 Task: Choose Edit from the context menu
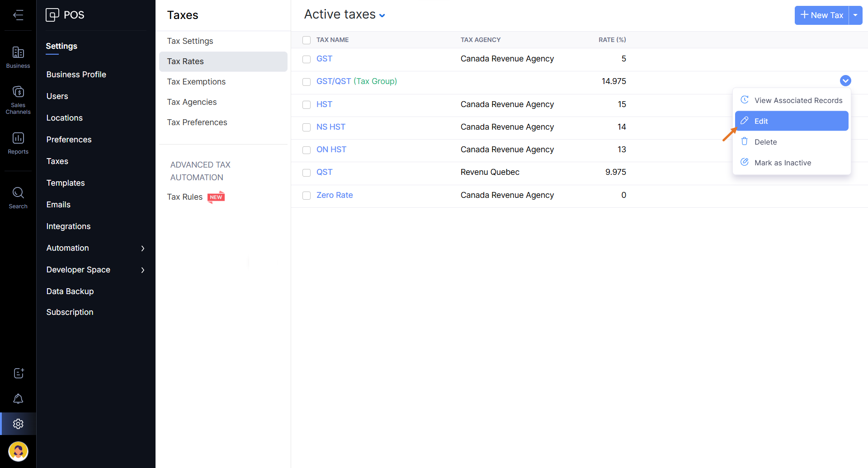click(x=791, y=121)
